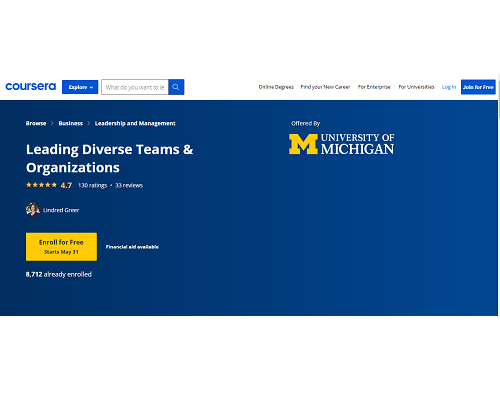Viewport: 500px width, 400px height.
Task: Click the Log In link
Action: (x=449, y=87)
